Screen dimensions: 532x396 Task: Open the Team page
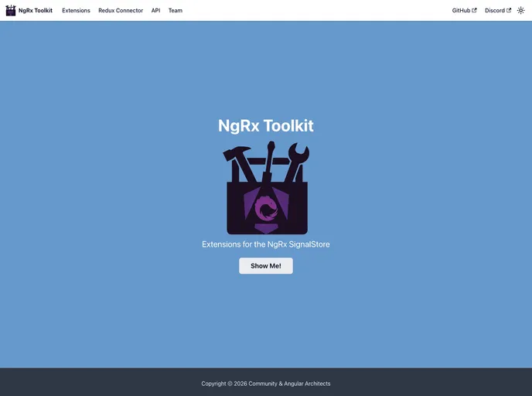point(176,11)
